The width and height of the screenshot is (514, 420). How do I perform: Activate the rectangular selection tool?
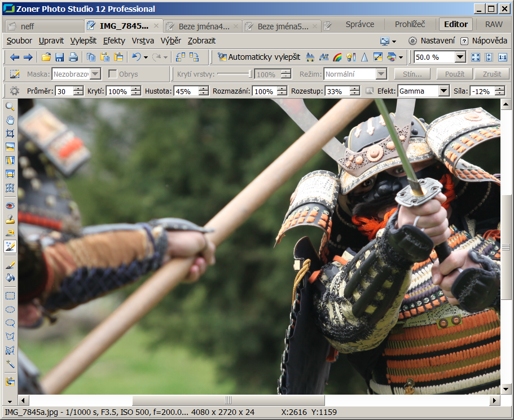pos(10,295)
